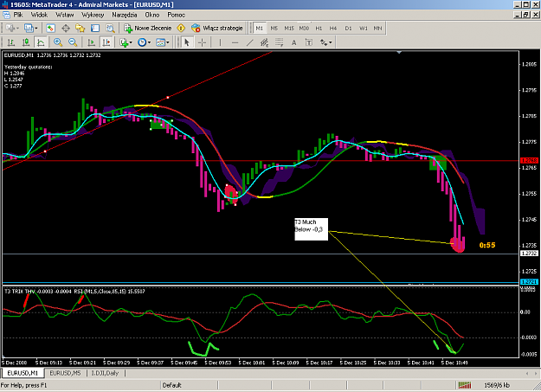Viewport: 541px width, 392px height.
Task: Open the Strategy Tester magnifier icon
Action: pyautogui.click(x=110, y=29)
